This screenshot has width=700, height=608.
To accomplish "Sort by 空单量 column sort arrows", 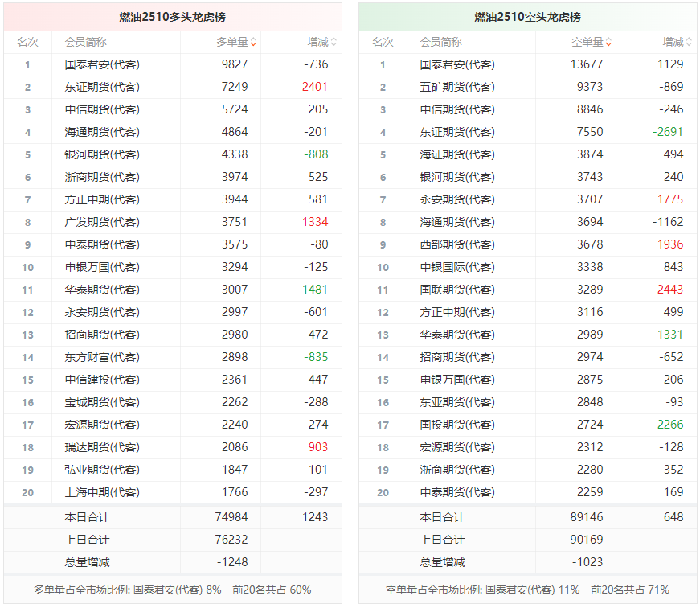I will tap(608, 43).
